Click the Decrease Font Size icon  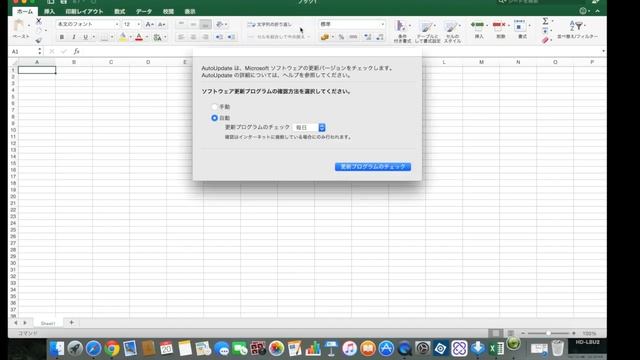coord(162,24)
